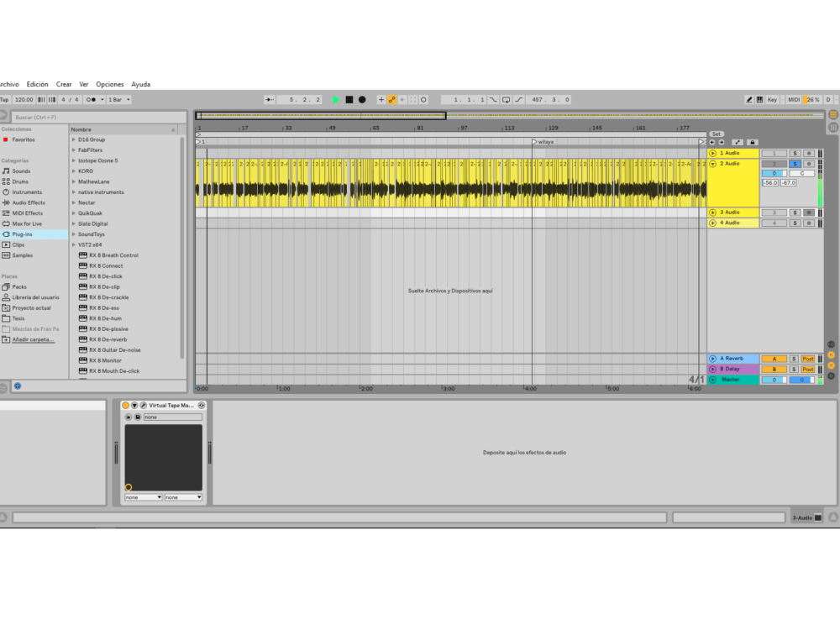Open the Edición menu
This screenshot has width=840, height=630.
pos(38,84)
